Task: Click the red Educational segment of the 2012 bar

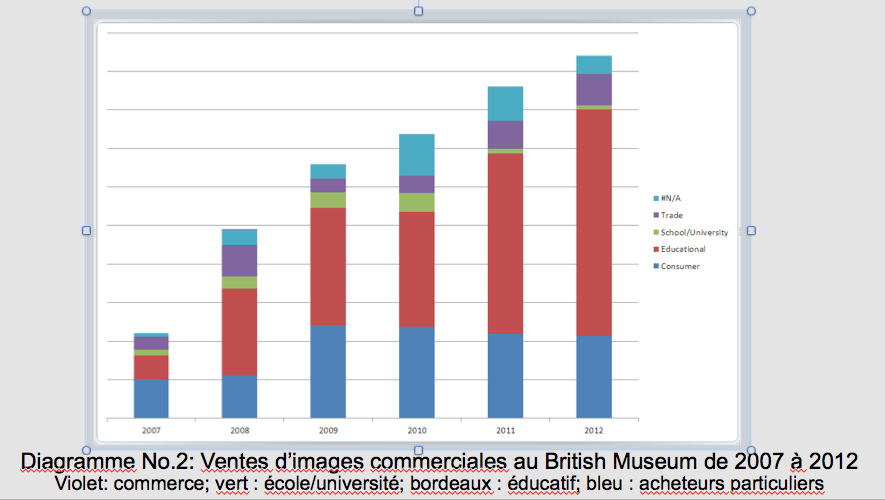Action: pyautogui.click(x=594, y=220)
